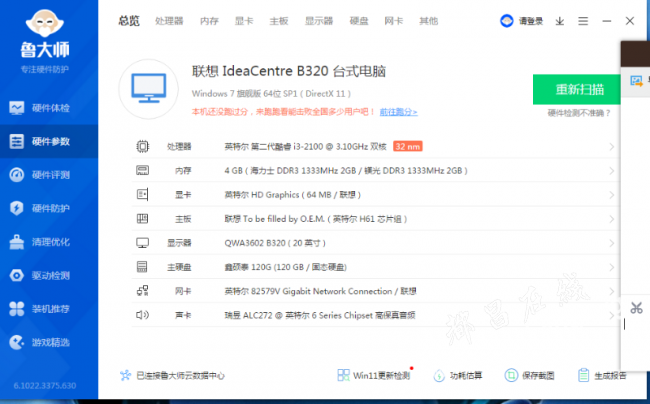
Task: Open 驱动检测 driver check section
Action: click(49, 275)
